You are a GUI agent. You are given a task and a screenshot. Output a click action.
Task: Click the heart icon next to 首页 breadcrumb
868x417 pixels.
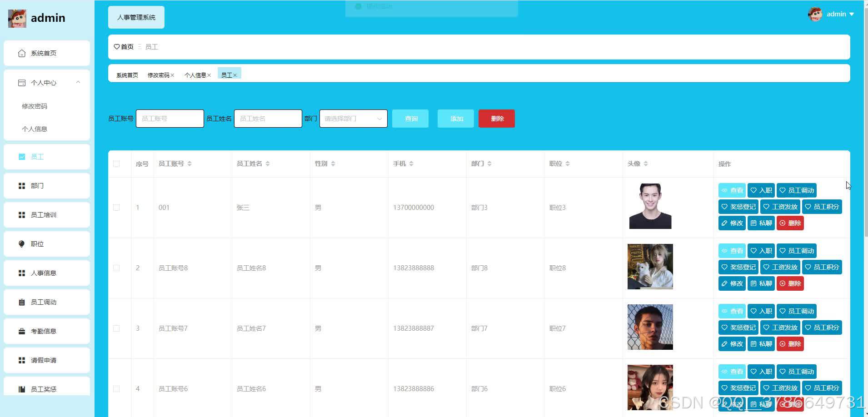click(x=117, y=47)
